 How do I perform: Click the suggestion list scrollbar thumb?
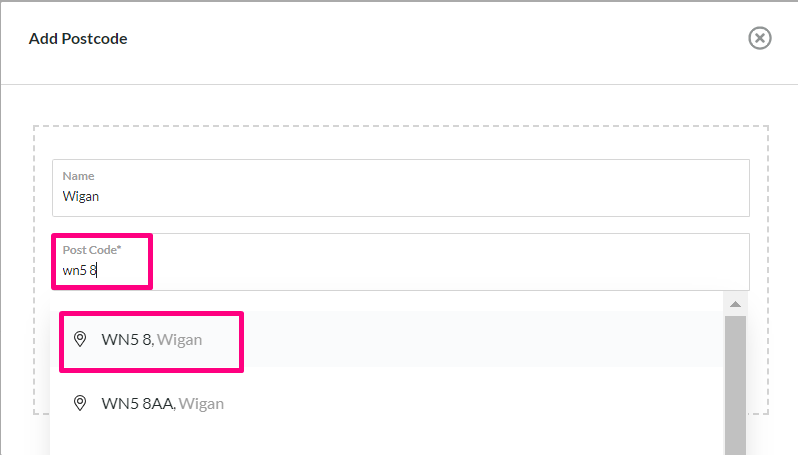735,385
